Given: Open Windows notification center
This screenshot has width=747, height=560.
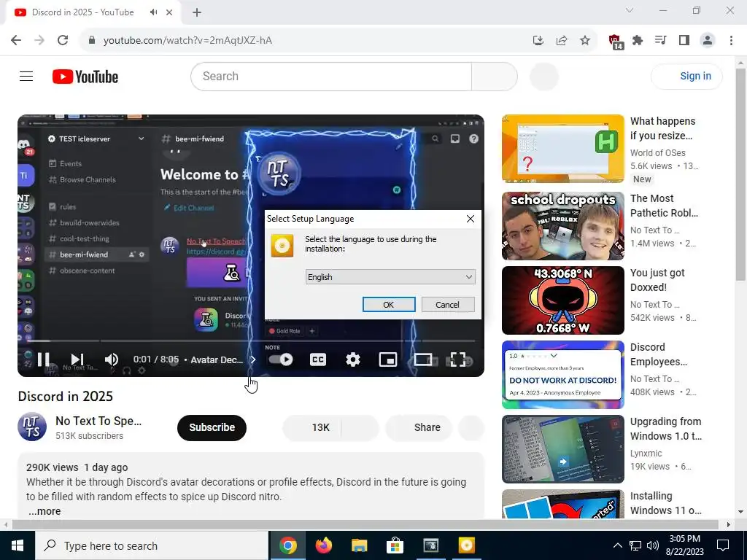Looking at the screenshot, I should pyautogui.click(x=723, y=545).
